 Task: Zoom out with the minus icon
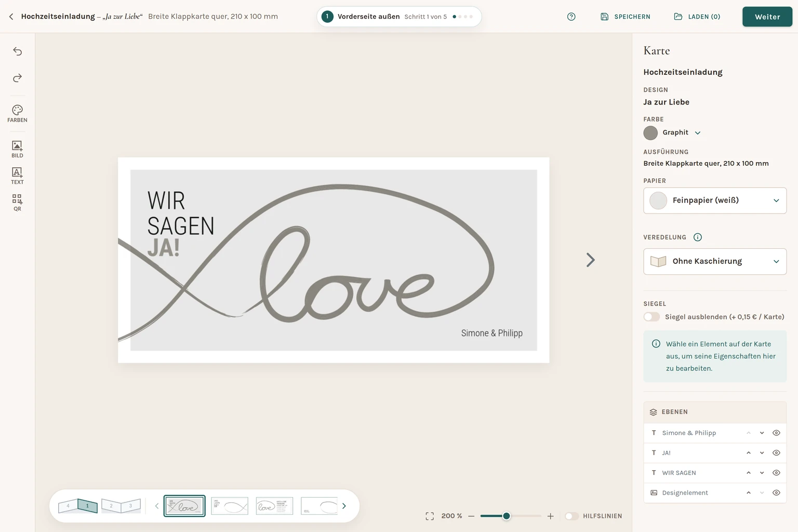[471, 516]
